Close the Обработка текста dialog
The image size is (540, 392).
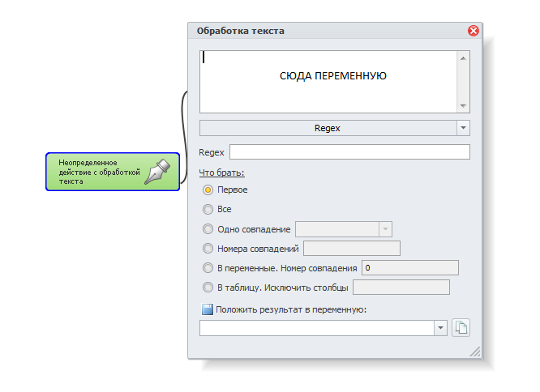click(x=474, y=31)
